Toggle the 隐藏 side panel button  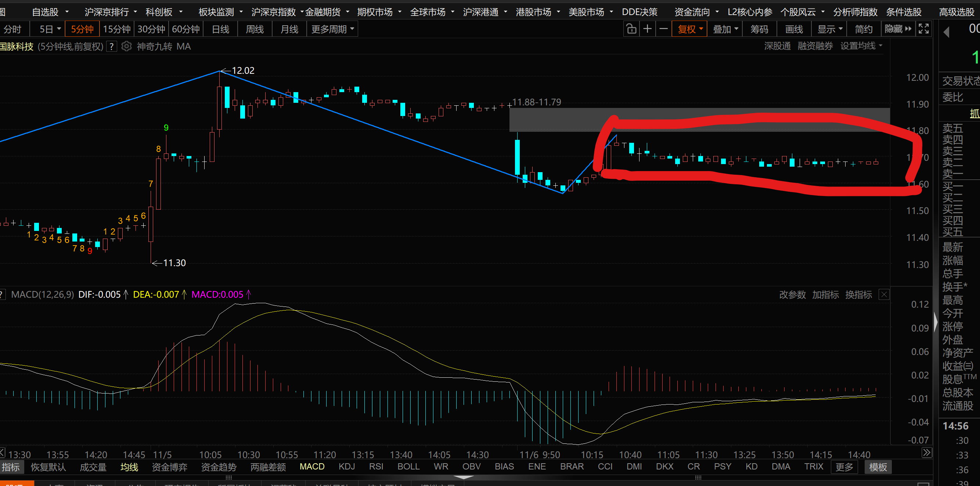[898, 29]
